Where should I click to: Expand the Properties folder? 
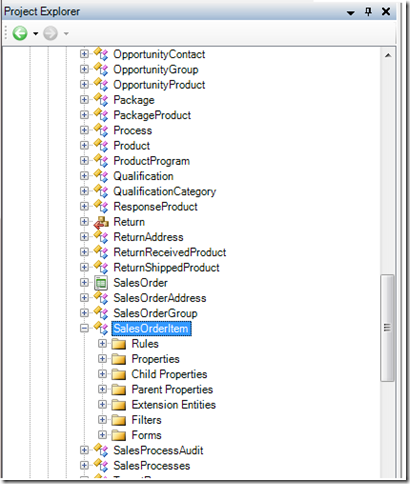click(102, 359)
